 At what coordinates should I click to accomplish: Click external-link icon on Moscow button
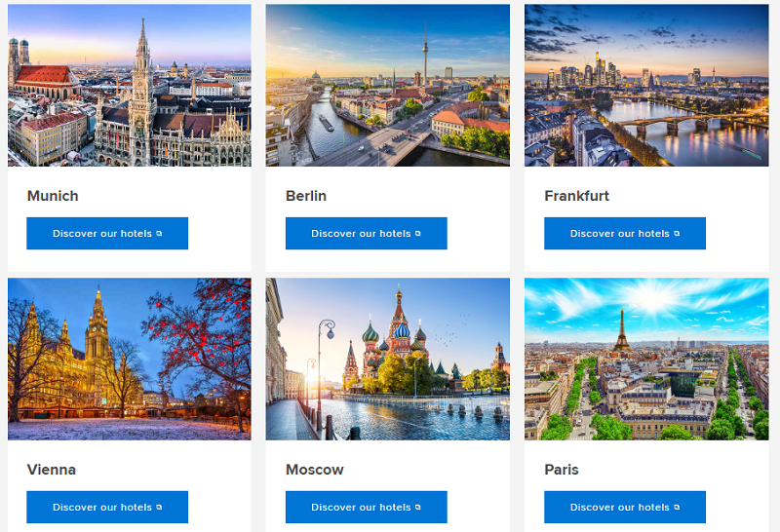(418, 507)
